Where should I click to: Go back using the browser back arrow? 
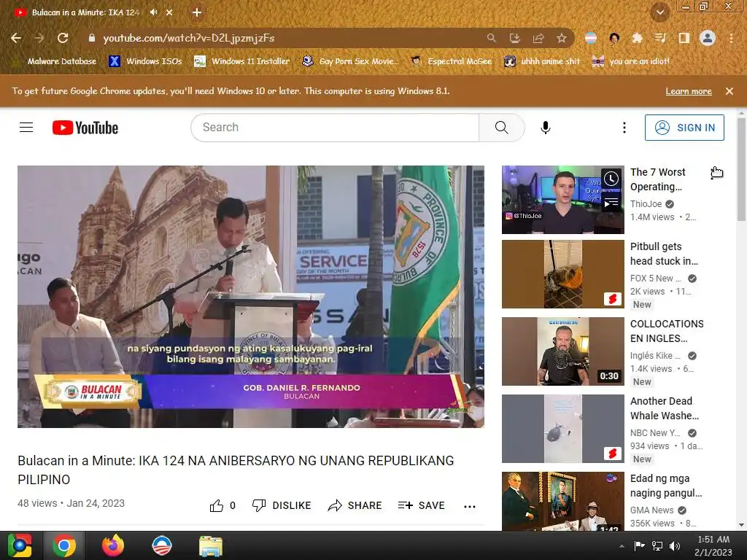click(x=16, y=38)
